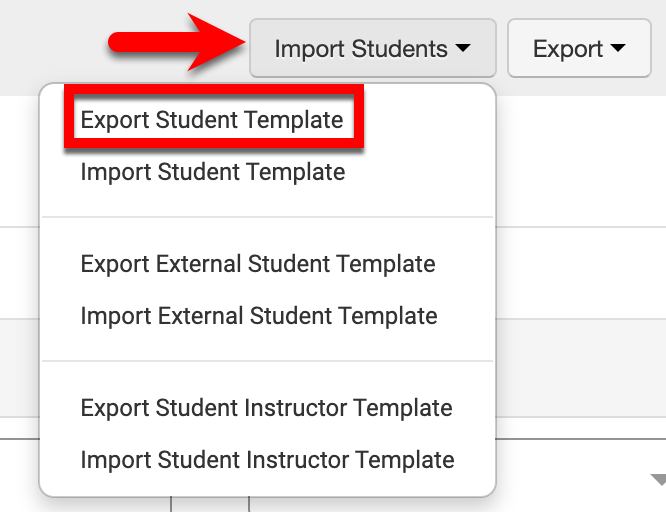Choose Import Student Template option

tap(212, 172)
